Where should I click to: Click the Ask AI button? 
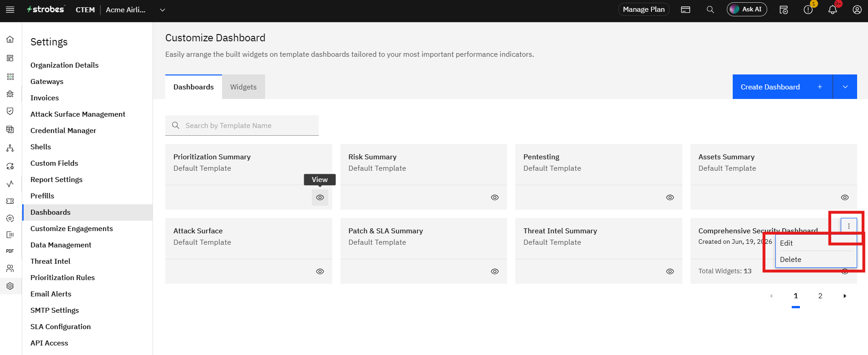click(x=747, y=10)
